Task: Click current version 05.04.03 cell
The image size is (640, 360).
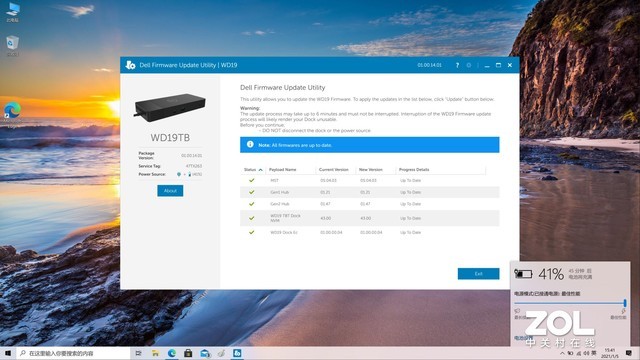Action: coord(328,180)
